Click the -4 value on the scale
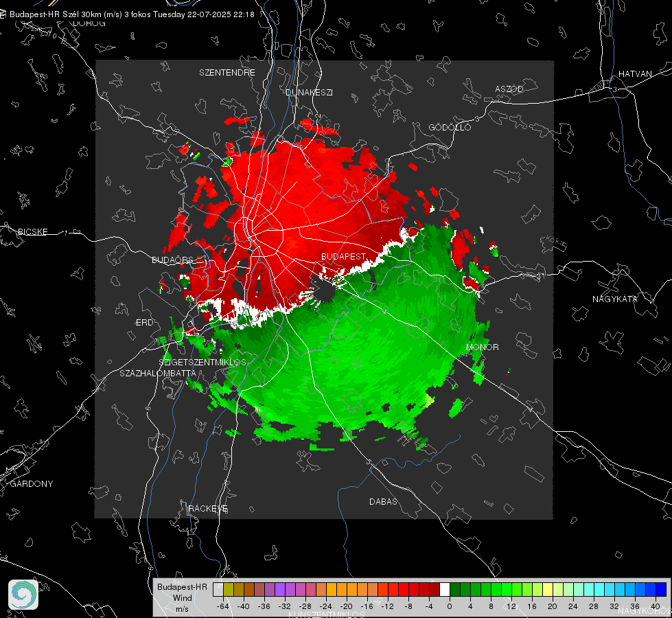672x618 pixels. pyautogui.click(x=429, y=606)
